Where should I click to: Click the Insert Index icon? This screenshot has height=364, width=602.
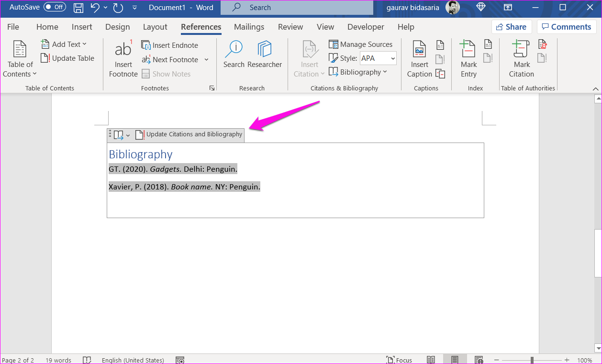[488, 44]
